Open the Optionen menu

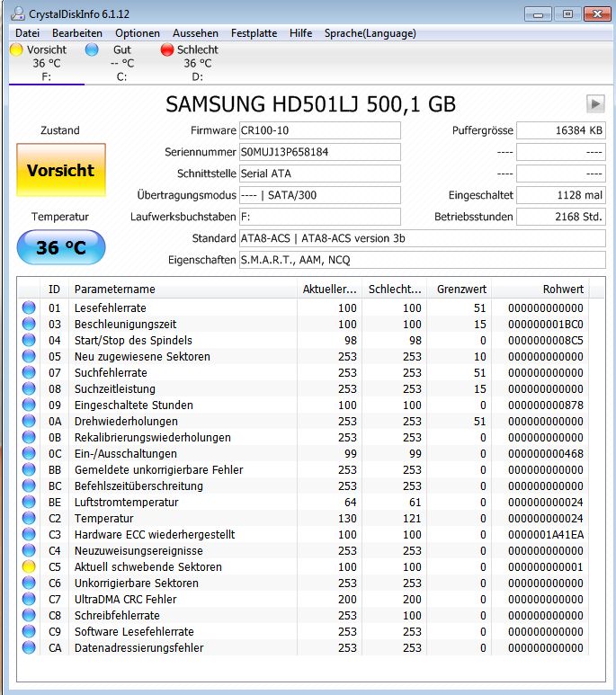coord(138,33)
